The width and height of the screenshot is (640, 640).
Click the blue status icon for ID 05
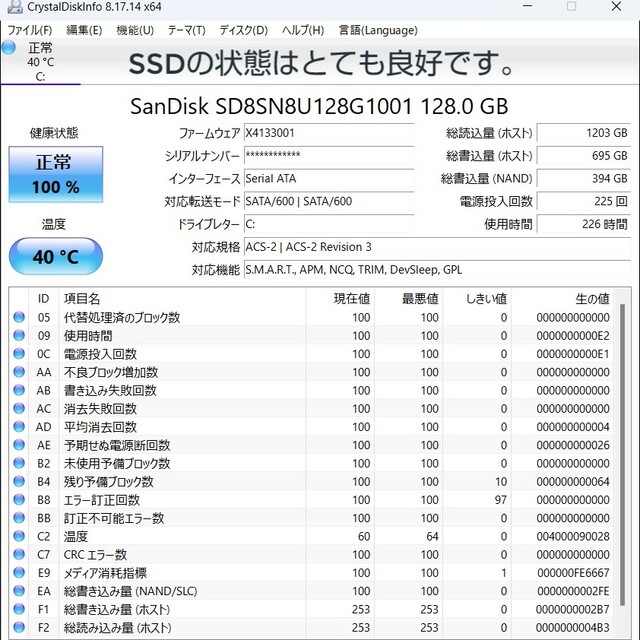(19, 317)
